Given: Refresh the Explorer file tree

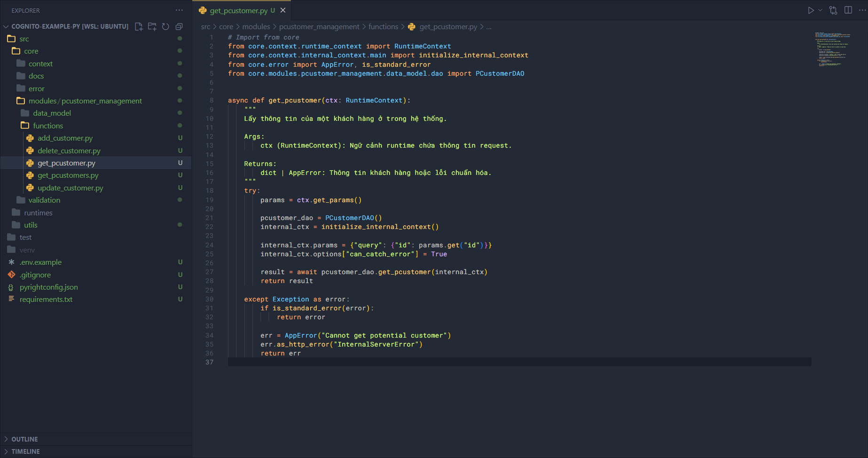Looking at the screenshot, I should [x=165, y=27].
